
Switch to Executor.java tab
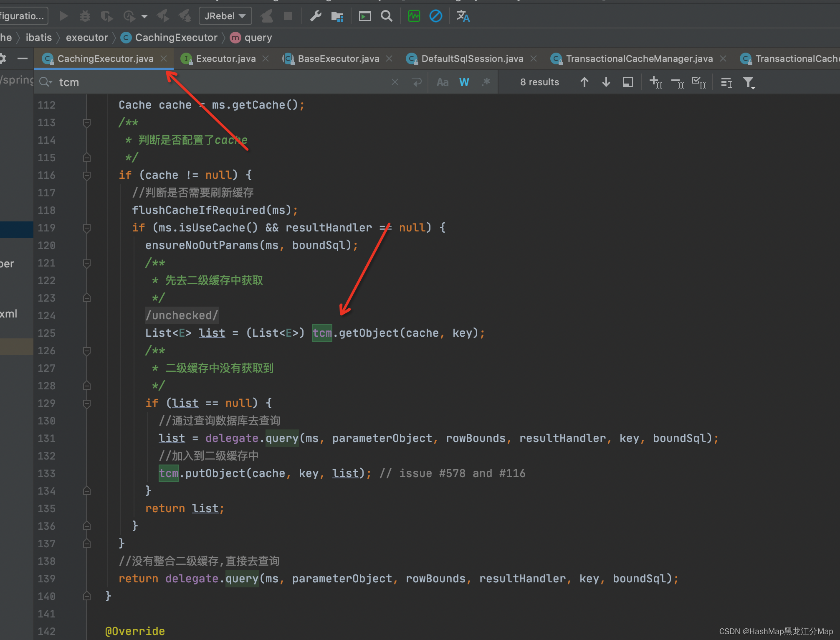(225, 59)
